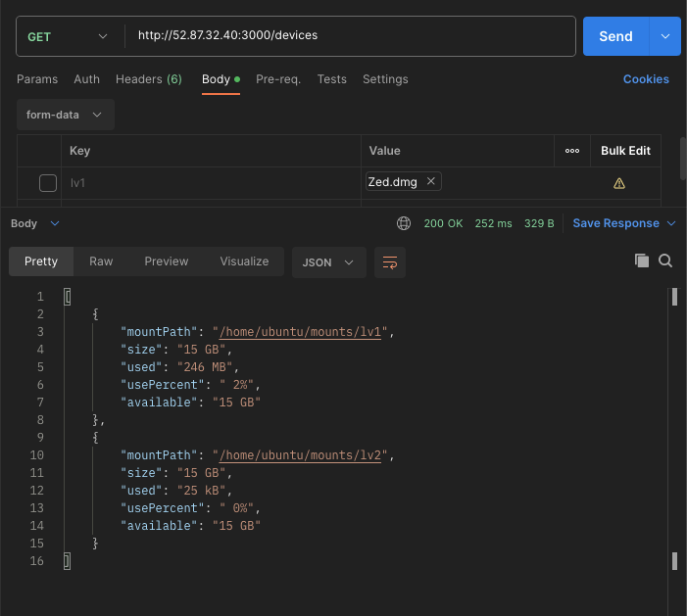Remove Zed.dmg file with the X icon
This screenshot has height=616, width=687.
click(x=430, y=181)
